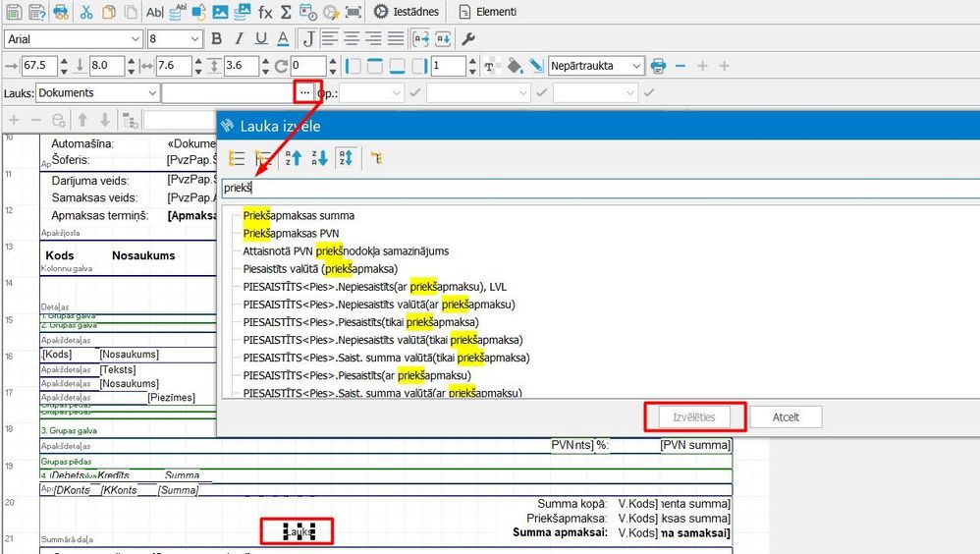This screenshot has height=554, width=980.
Task: Toggle the A-Z both-direction sort icon
Action: pos(346,157)
